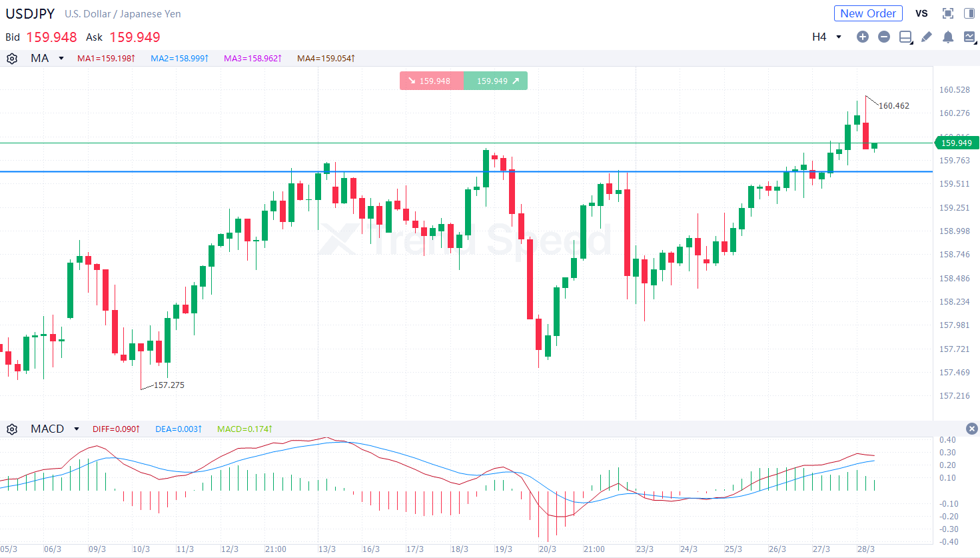Close the MACD indicator panel
Screen dimensions: 980x558
click(971, 429)
